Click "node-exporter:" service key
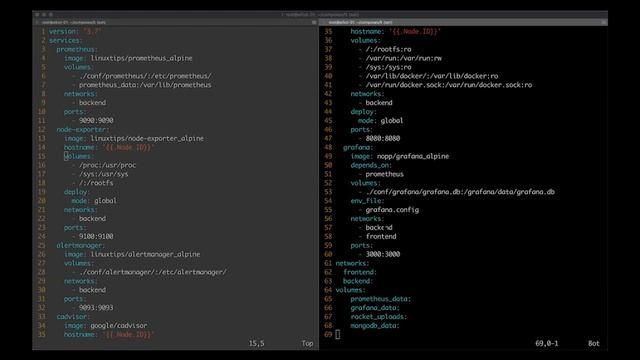640x360 pixels. (x=83, y=130)
